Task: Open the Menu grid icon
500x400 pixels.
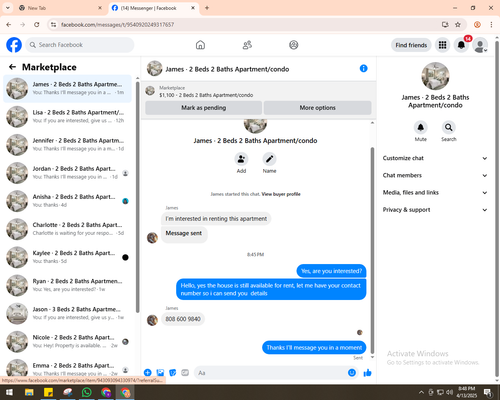Action: pyautogui.click(x=442, y=45)
